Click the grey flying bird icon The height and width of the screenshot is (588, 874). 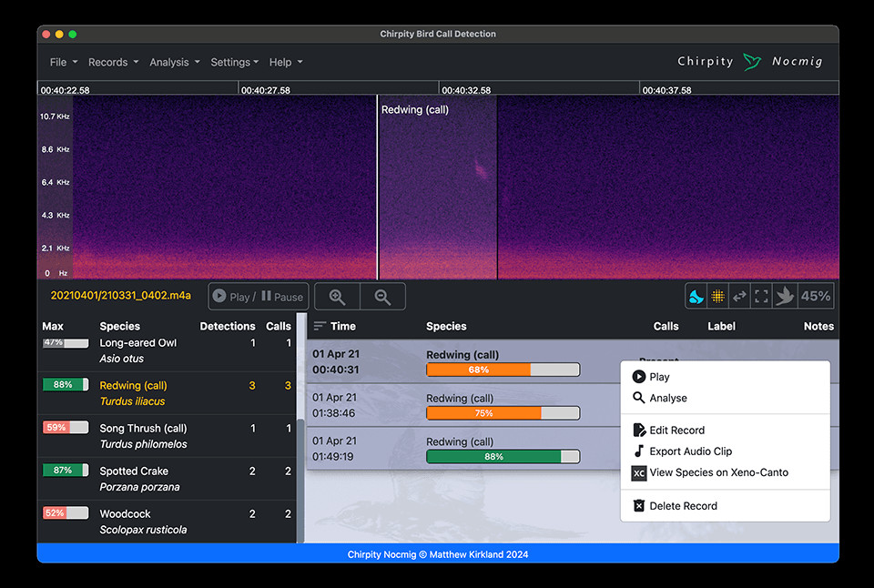click(784, 297)
